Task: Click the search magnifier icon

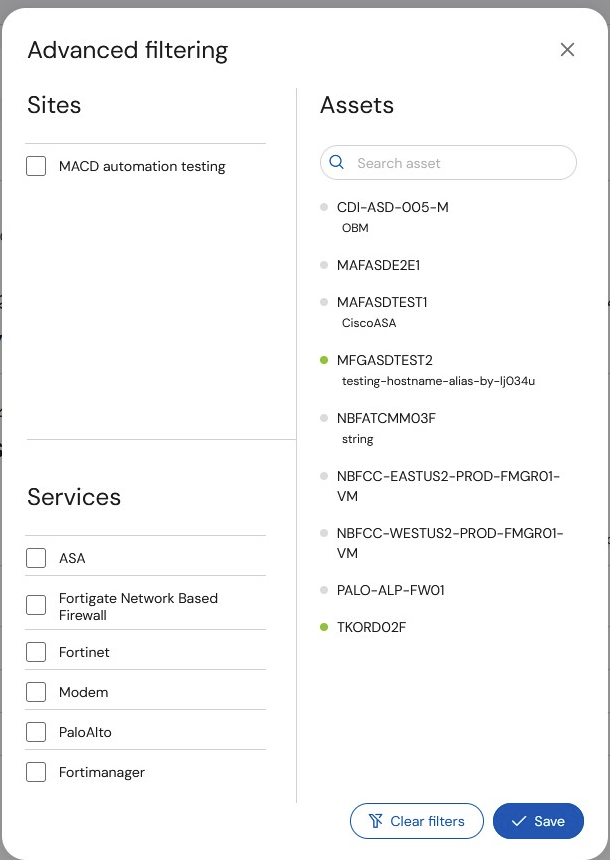Action: tap(336, 162)
